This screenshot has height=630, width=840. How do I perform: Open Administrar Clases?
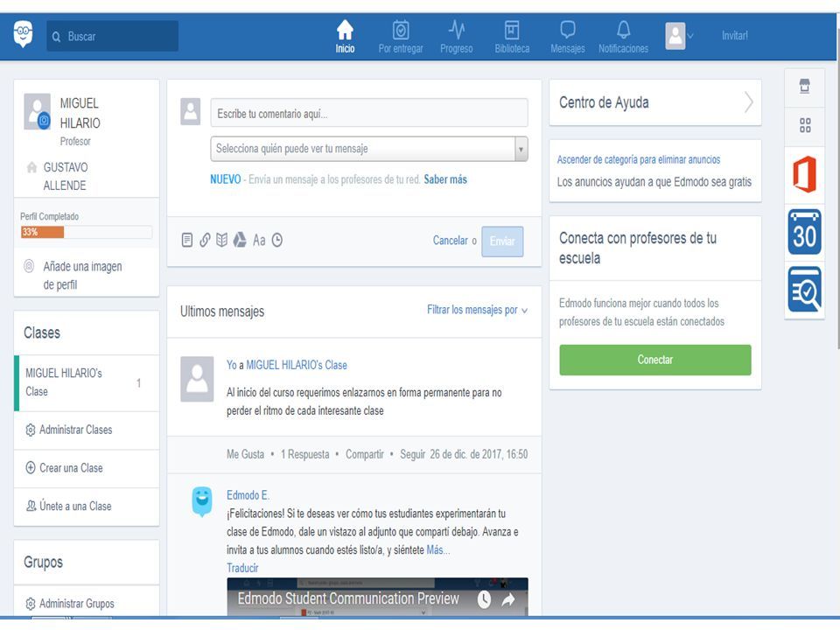point(75,430)
